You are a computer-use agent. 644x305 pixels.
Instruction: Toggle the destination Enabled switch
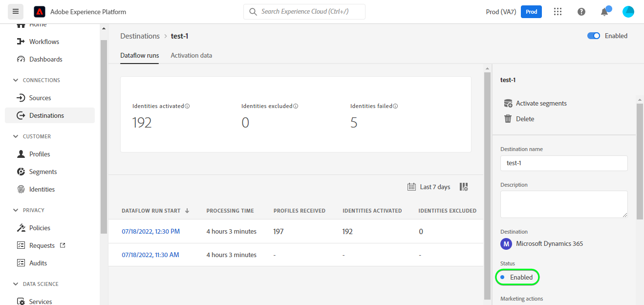594,36
